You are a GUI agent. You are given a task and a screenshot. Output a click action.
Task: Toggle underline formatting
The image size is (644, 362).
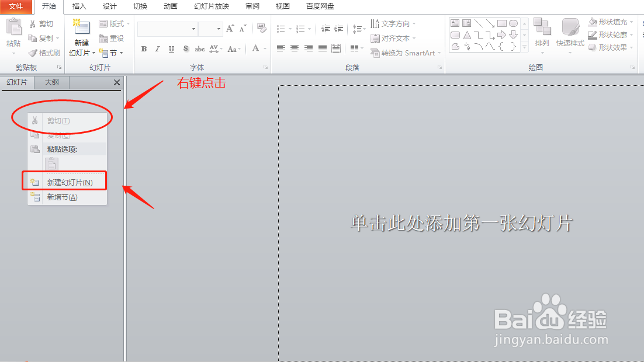[x=171, y=49]
